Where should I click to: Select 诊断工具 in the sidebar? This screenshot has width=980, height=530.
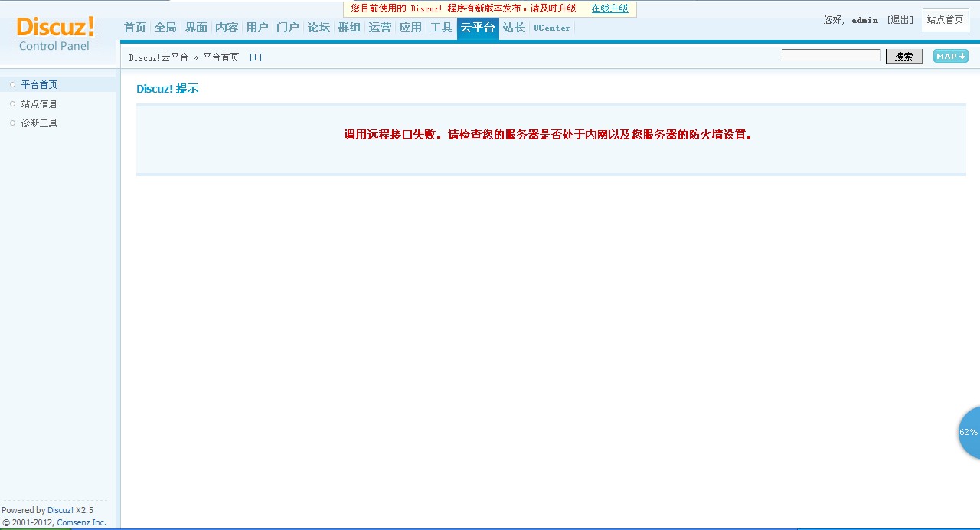point(40,123)
